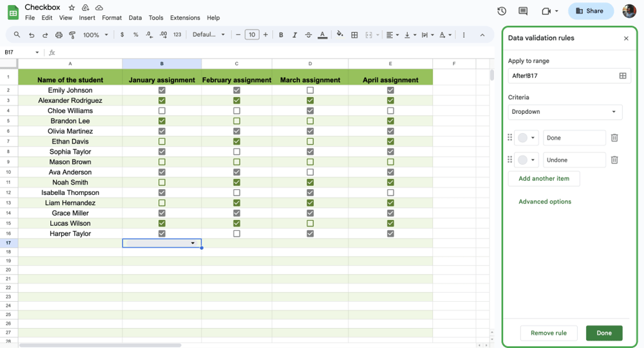Open the fill color tool
Screen dimensions: 644x348
point(340,35)
